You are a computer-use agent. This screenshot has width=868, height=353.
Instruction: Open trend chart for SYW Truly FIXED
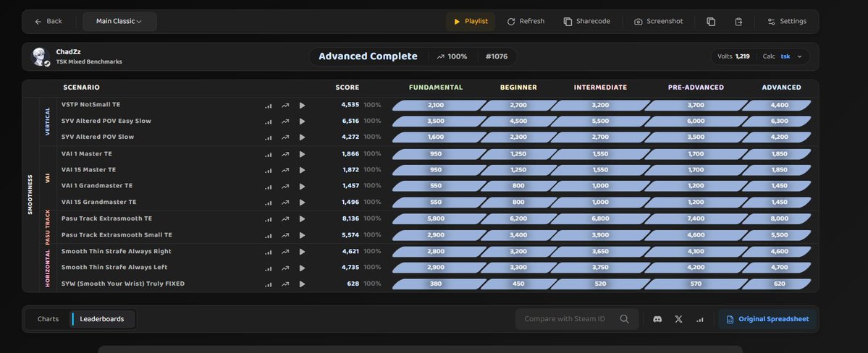(285, 284)
